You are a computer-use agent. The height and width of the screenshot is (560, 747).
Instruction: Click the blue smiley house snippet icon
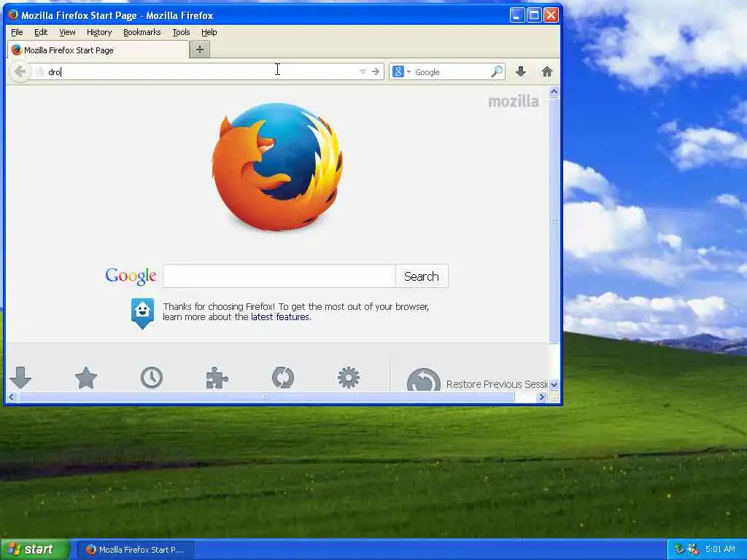click(142, 313)
